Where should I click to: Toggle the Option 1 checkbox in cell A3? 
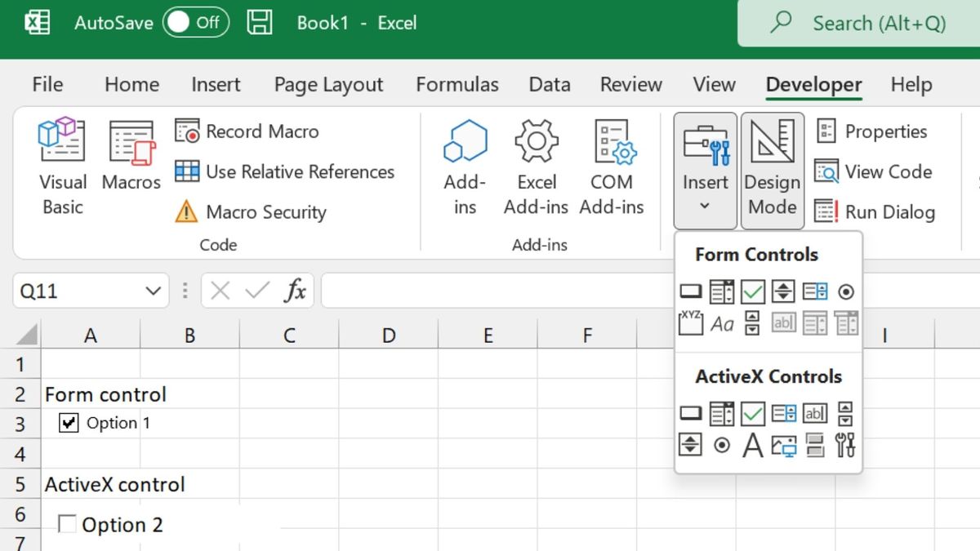tap(68, 423)
